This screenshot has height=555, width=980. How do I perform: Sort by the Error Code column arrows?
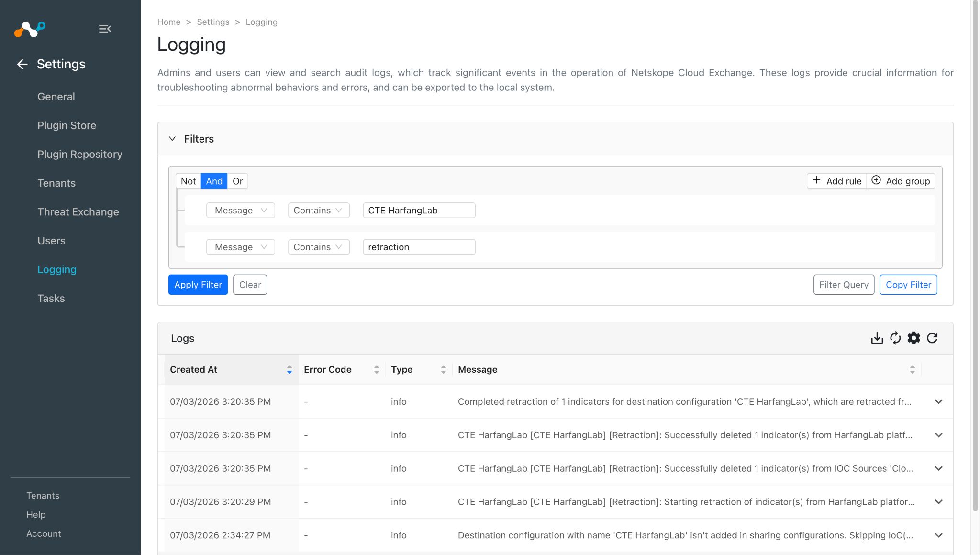[x=377, y=369]
